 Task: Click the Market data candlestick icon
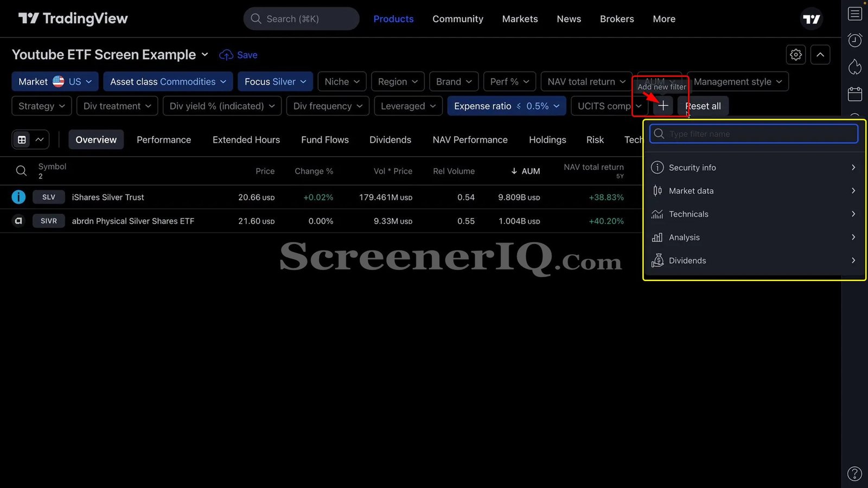[657, 190]
